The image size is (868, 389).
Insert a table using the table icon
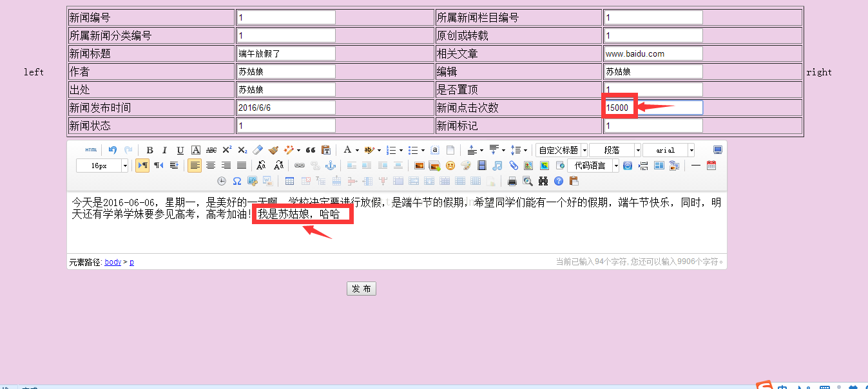289,181
